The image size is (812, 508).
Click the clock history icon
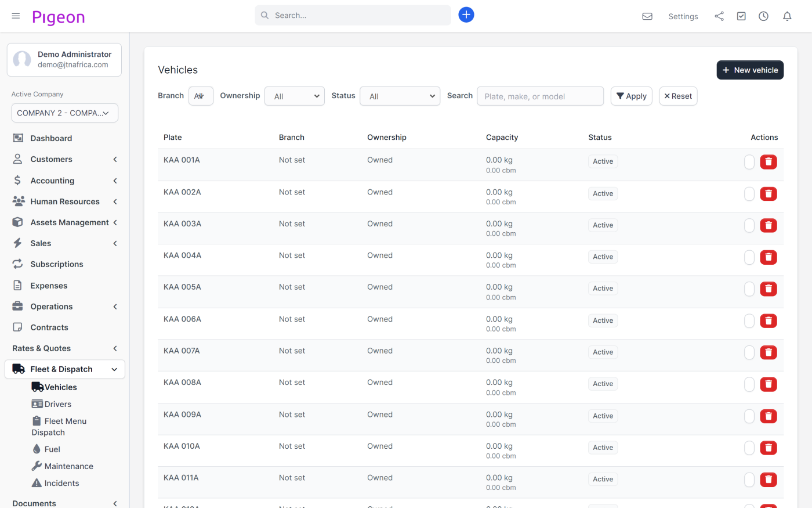coord(763,16)
